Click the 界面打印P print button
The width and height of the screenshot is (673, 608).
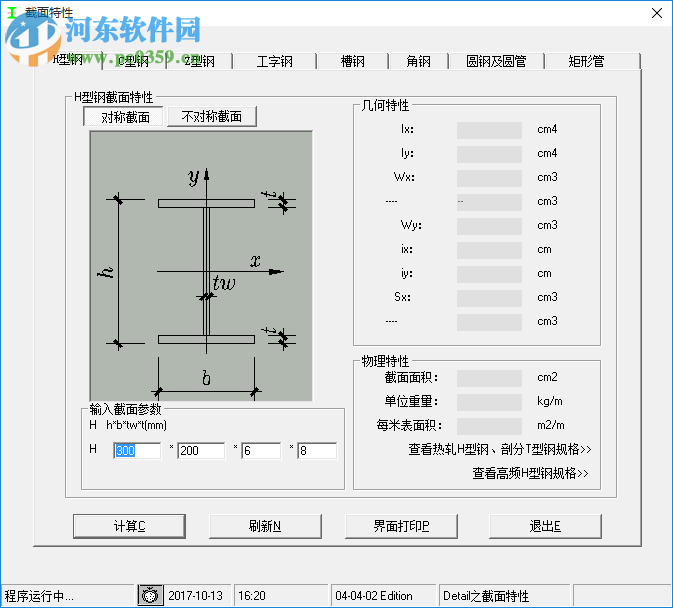(x=401, y=526)
